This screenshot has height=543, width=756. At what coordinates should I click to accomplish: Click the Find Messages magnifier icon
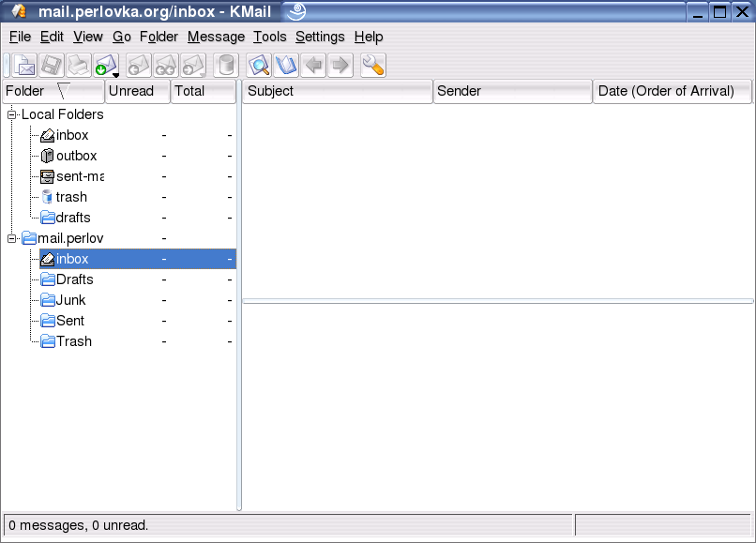(259, 65)
